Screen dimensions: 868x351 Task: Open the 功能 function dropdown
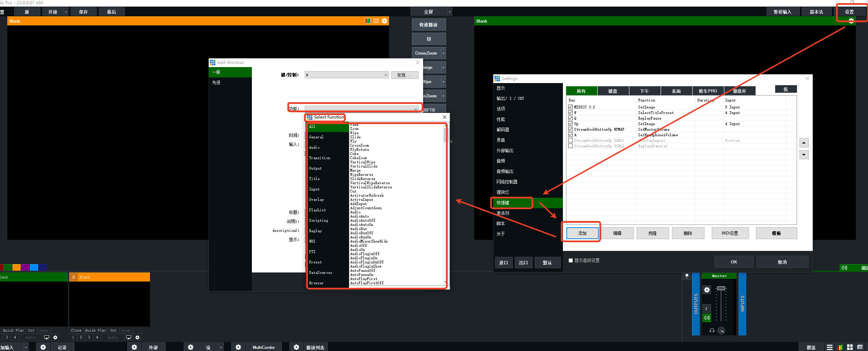415,109
